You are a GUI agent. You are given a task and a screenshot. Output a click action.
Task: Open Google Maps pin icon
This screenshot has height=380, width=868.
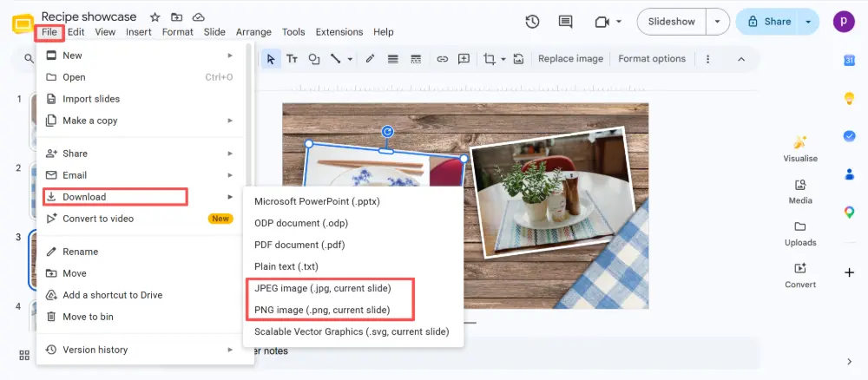point(849,212)
